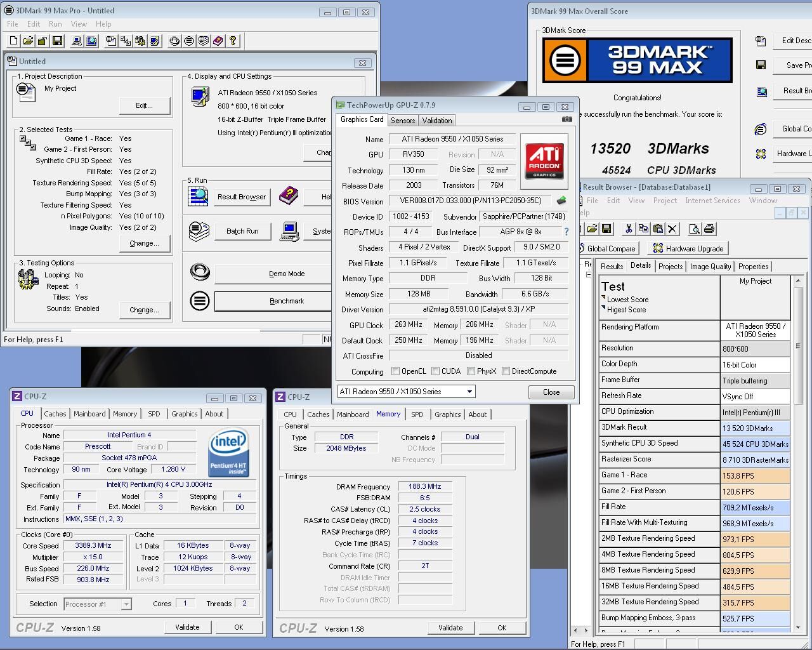Click the ATI Radeon logo in GPU-Z
812x650 pixels.
(x=544, y=161)
